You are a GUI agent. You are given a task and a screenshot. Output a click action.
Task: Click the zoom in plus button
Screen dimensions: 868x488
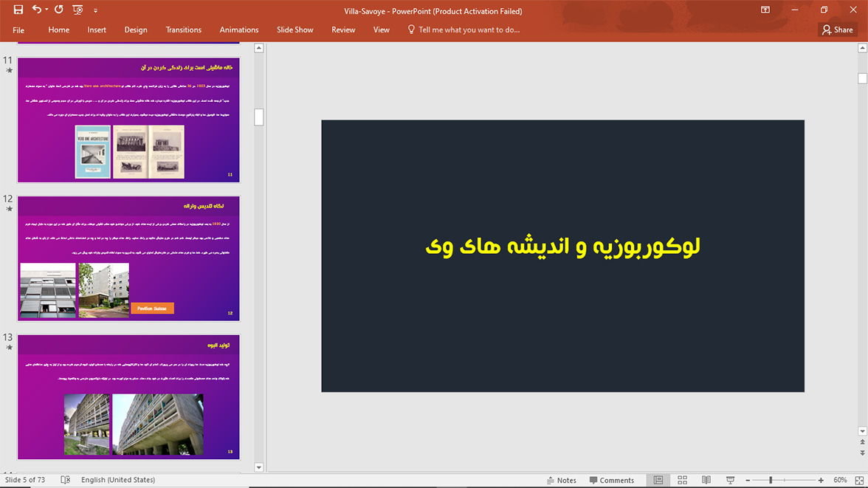[x=821, y=480]
